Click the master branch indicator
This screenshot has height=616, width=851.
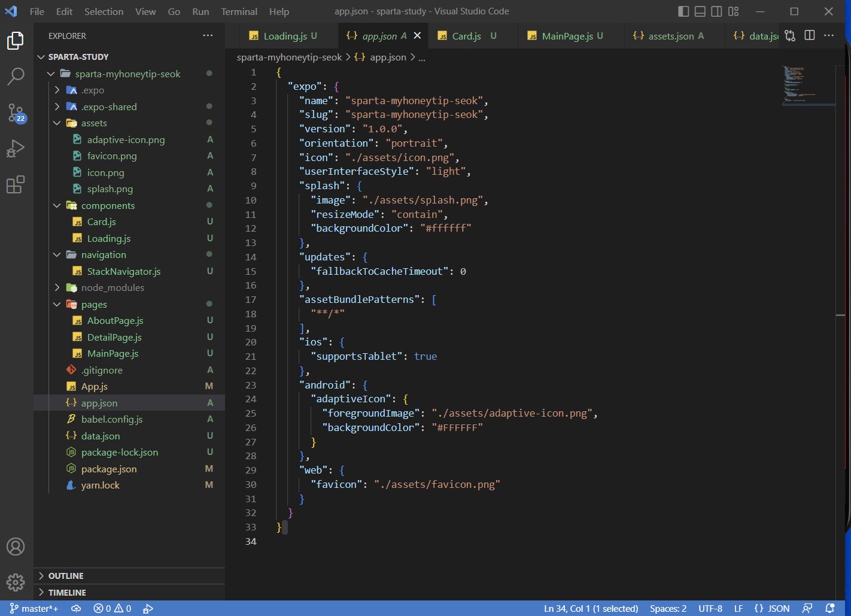[35, 608]
